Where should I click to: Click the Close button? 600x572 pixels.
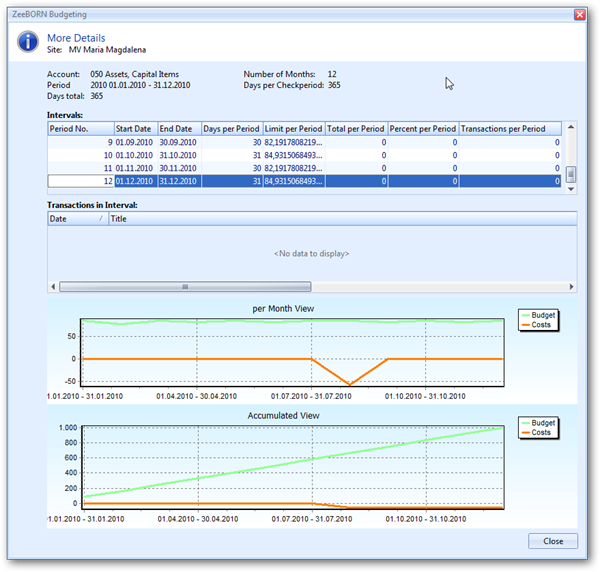tap(552, 541)
